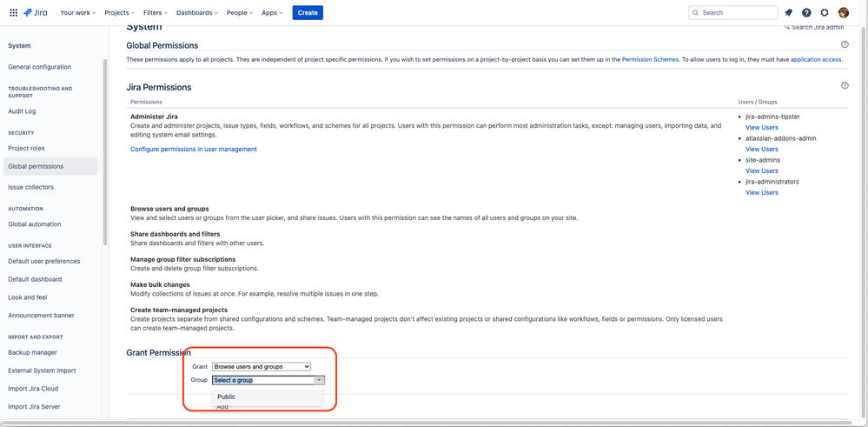868x427 pixels.
Task: Click Manage group filter subscriptions title
Action: [x=182, y=259]
